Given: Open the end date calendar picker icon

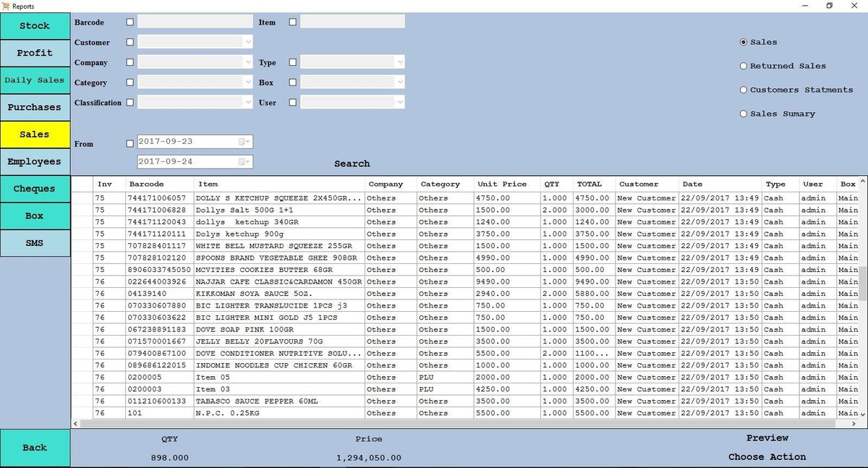Looking at the screenshot, I should pos(245,162).
